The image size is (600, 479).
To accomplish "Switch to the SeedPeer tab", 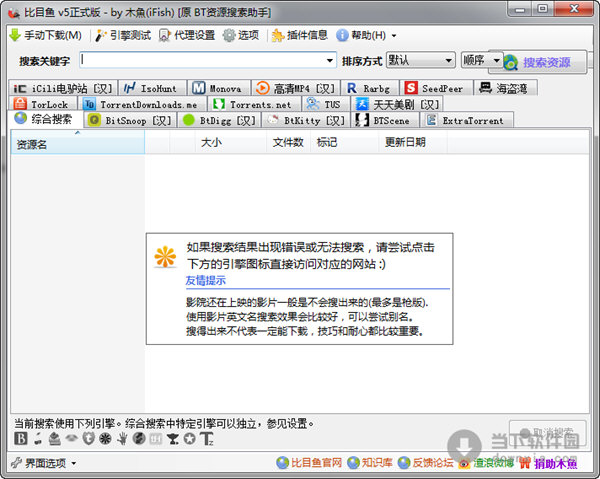I will (x=436, y=88).
